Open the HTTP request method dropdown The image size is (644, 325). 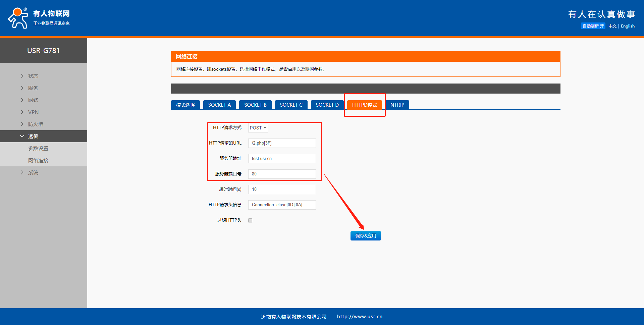(258, 128)
